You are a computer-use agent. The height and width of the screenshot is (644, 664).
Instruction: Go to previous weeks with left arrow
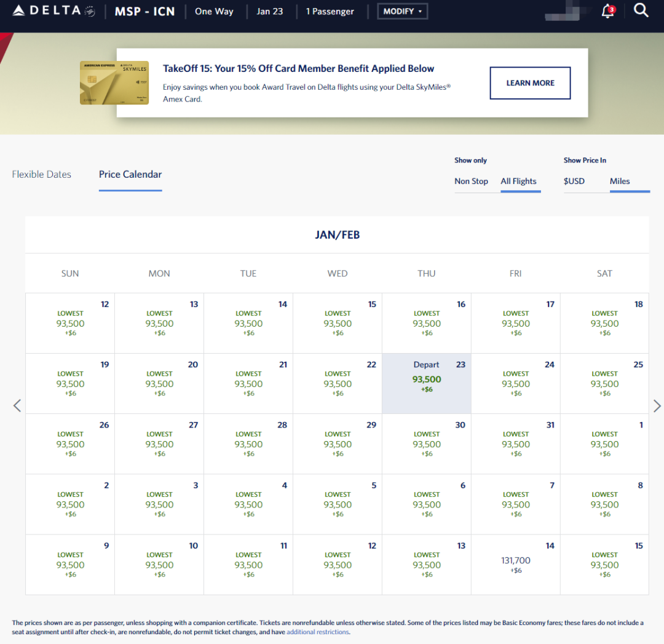coord(17,405)
